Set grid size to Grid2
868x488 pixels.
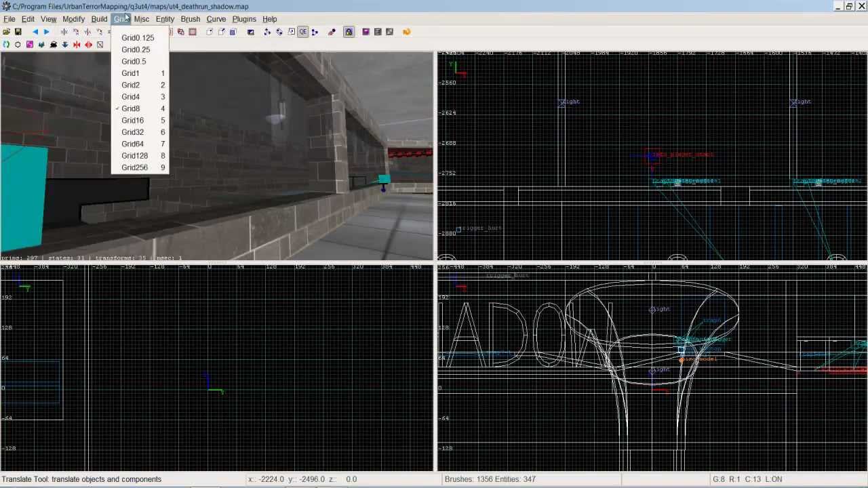(x=140, y=85)
